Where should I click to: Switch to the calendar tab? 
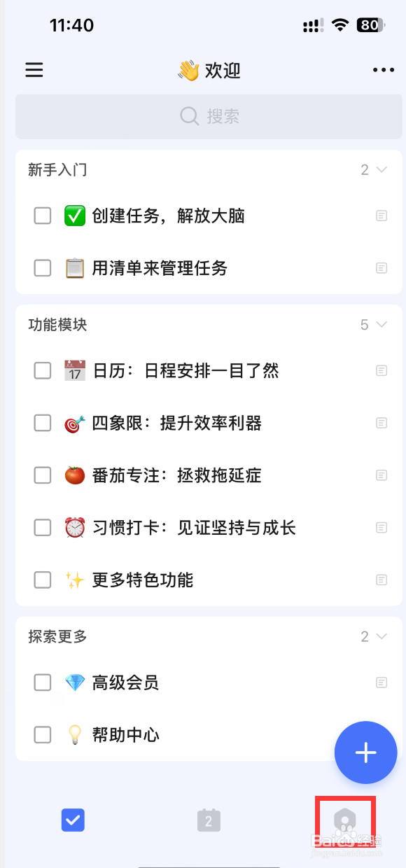click(209, 820)
